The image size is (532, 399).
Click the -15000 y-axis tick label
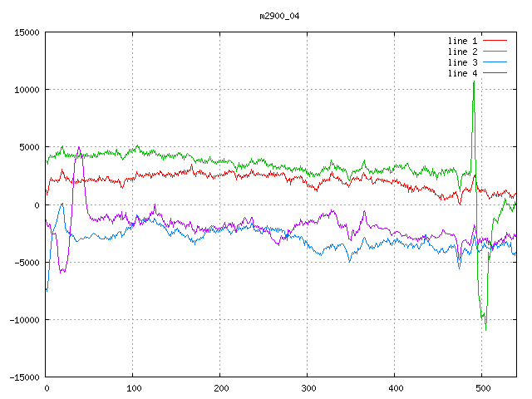tap(24, 377)
